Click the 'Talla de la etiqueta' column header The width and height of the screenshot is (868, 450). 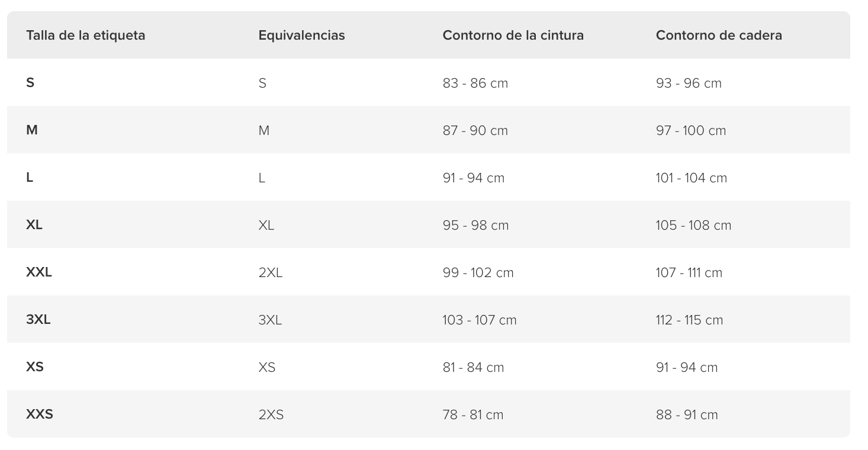[x=85, y=35]
